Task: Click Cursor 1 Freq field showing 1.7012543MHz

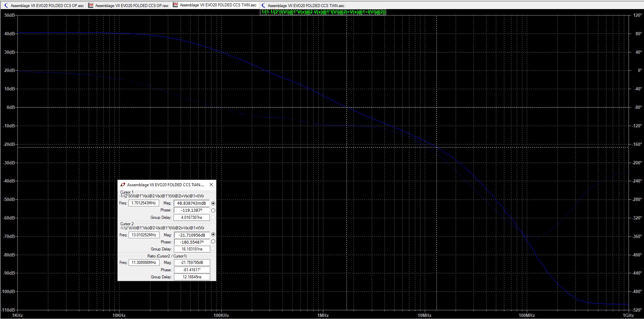Action: (143, 203)
